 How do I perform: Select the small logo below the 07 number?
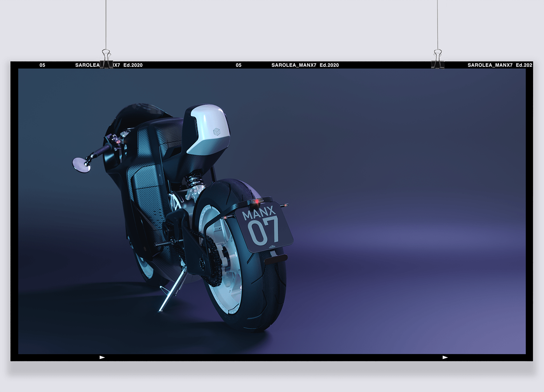272,246
